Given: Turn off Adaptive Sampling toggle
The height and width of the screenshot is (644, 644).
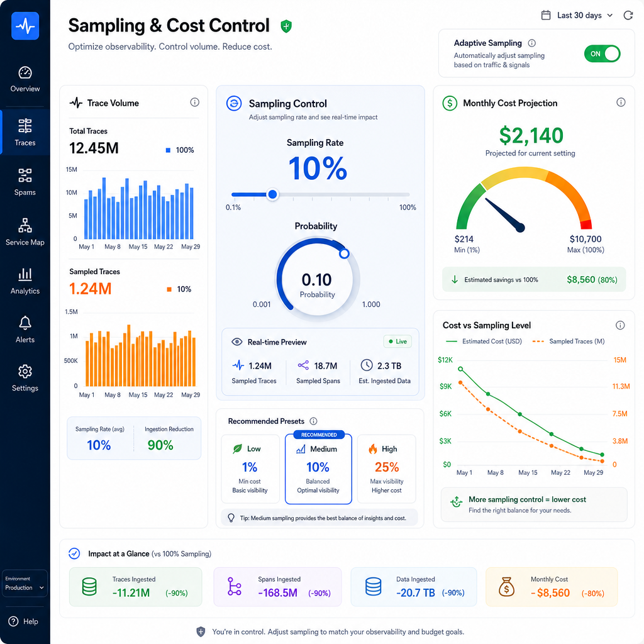Looking at the screenshot, I should [602, 54].
